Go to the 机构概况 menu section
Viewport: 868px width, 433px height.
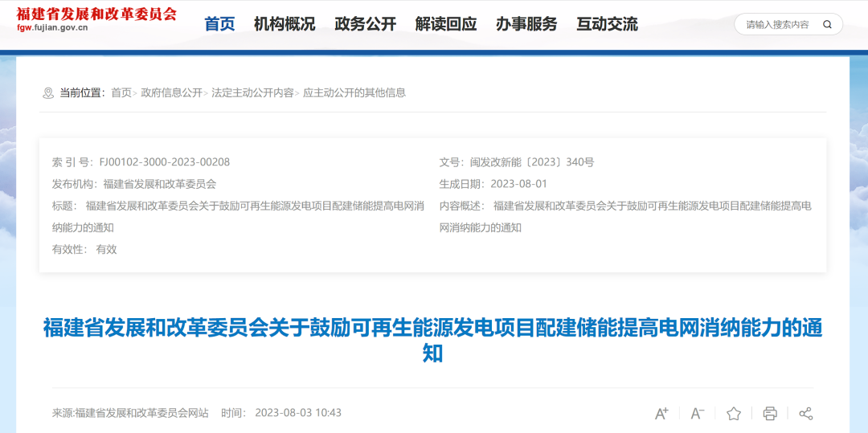285,24
